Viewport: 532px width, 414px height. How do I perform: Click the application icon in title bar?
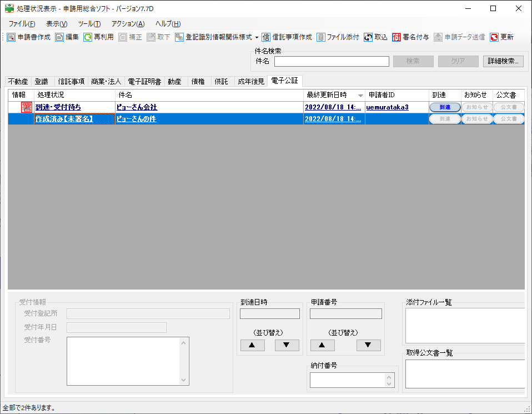tap(9, 8)
